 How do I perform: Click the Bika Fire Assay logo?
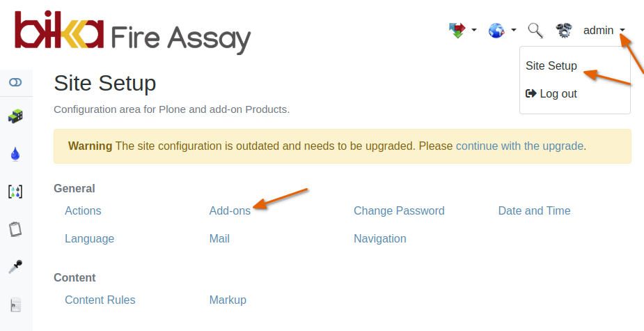[132, 33]
